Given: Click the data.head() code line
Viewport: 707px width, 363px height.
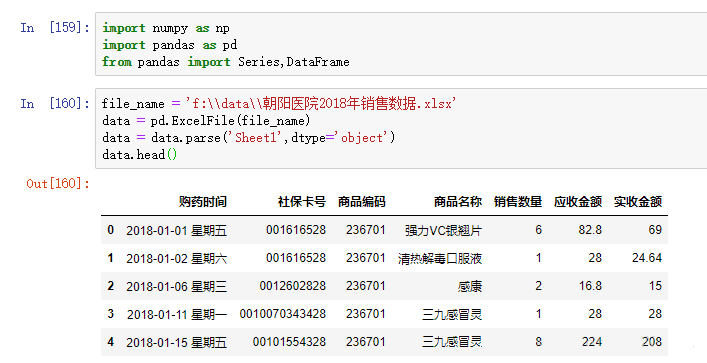Looking at the screenshot, I should point(140,155).
